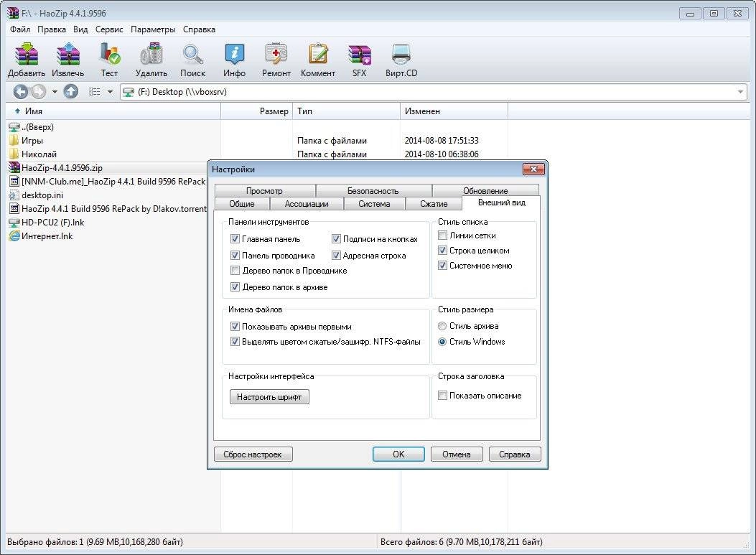Click the Игры folder icon

coord(14,140)
